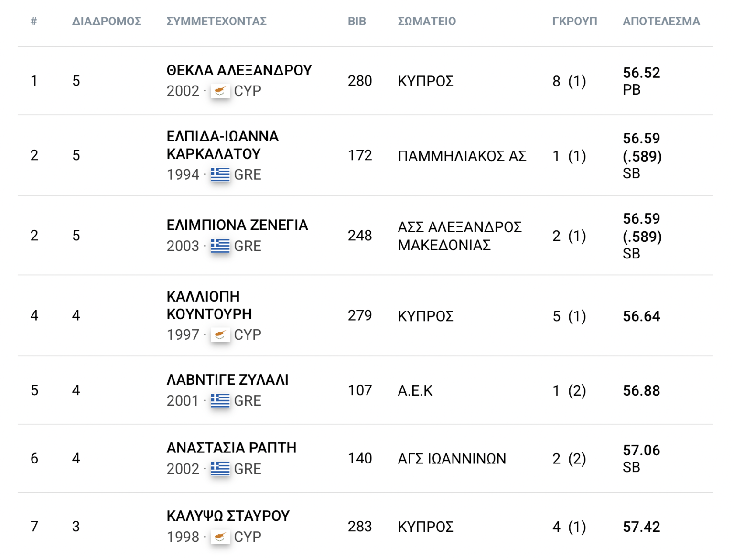734x560 pixels.
Task: Click Greek flag icon under ΕΛΠΙΔΑ-ΙΩΑΝΝΑ ΚΑΡΚΑΛΑΤΟΥ
Action: click(x=220, y=174)
